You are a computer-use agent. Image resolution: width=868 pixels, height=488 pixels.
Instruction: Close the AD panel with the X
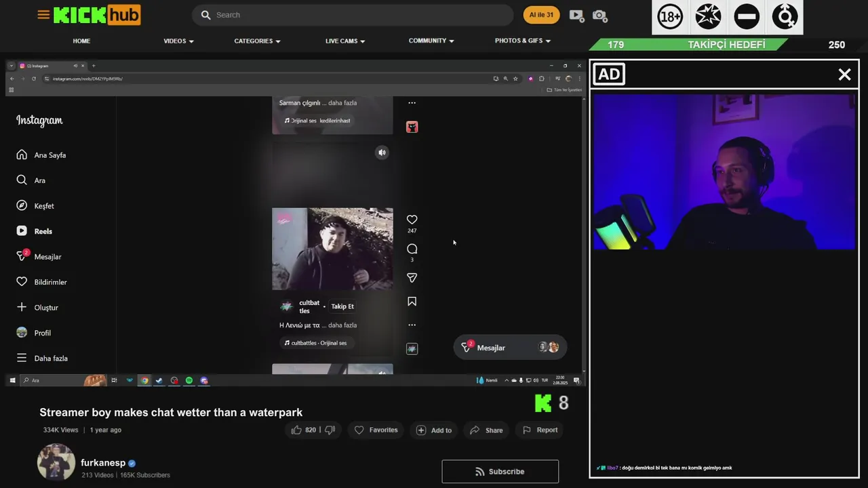click(x=844, y=75)
